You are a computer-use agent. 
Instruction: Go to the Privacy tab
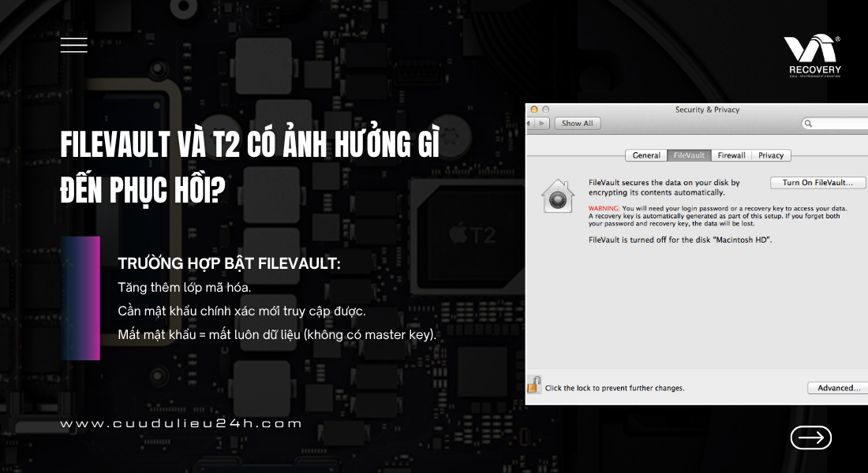click(771, 155)
